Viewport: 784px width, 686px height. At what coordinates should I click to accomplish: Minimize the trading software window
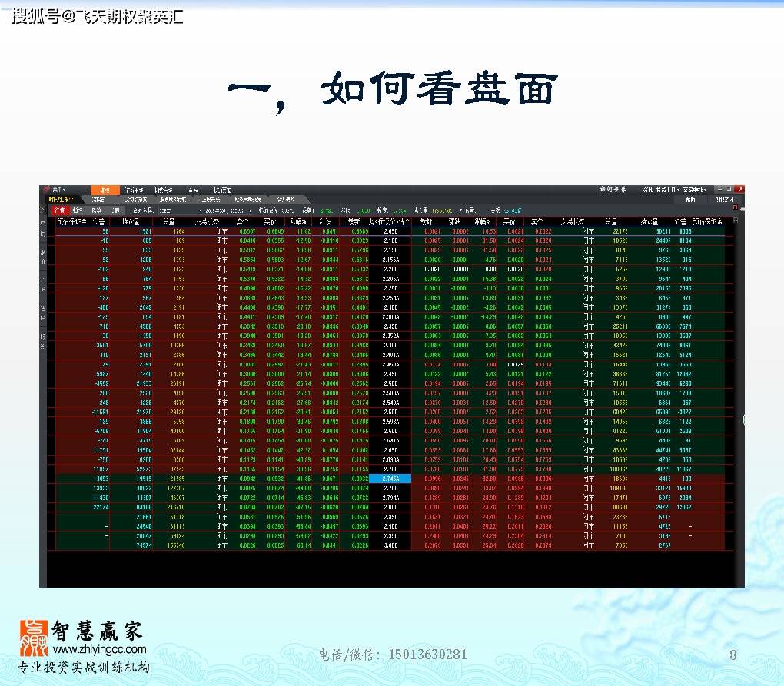[718, 189]
